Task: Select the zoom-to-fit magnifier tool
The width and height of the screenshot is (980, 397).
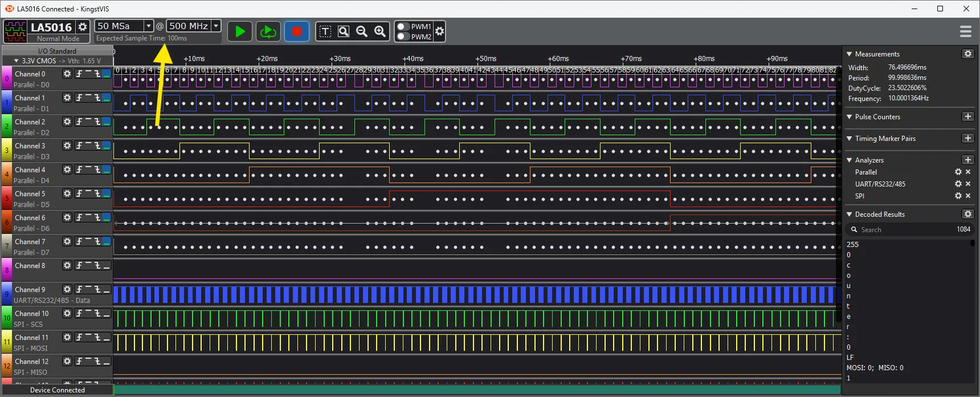Action: point(344,31)
